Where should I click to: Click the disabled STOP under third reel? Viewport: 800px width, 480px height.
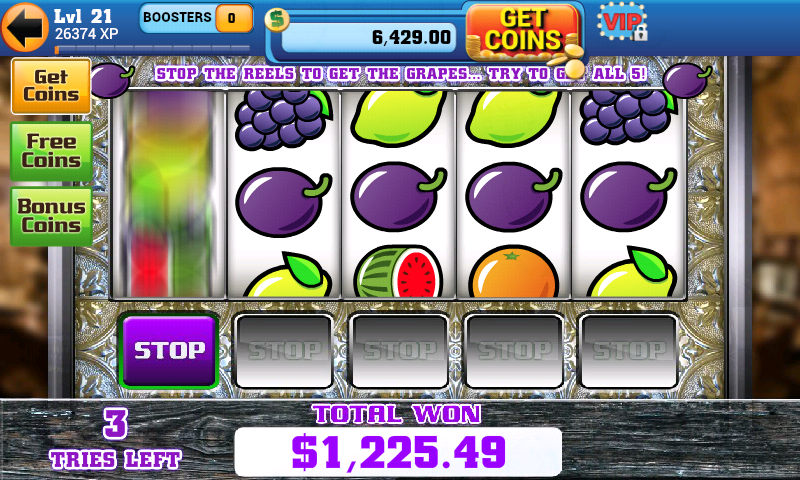click(399, 351)
